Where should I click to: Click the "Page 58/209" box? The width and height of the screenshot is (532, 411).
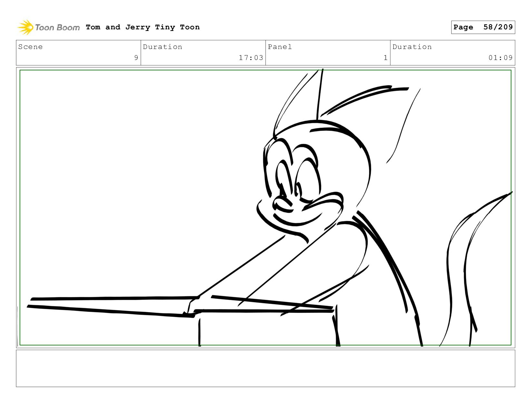point(483,27)
